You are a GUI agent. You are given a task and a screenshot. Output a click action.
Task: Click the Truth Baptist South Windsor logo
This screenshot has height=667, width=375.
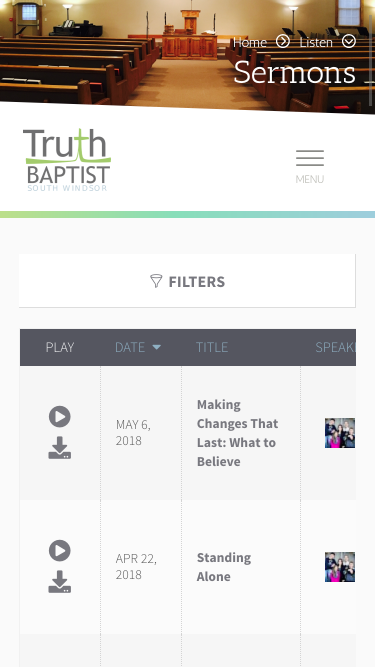[67, 160]
